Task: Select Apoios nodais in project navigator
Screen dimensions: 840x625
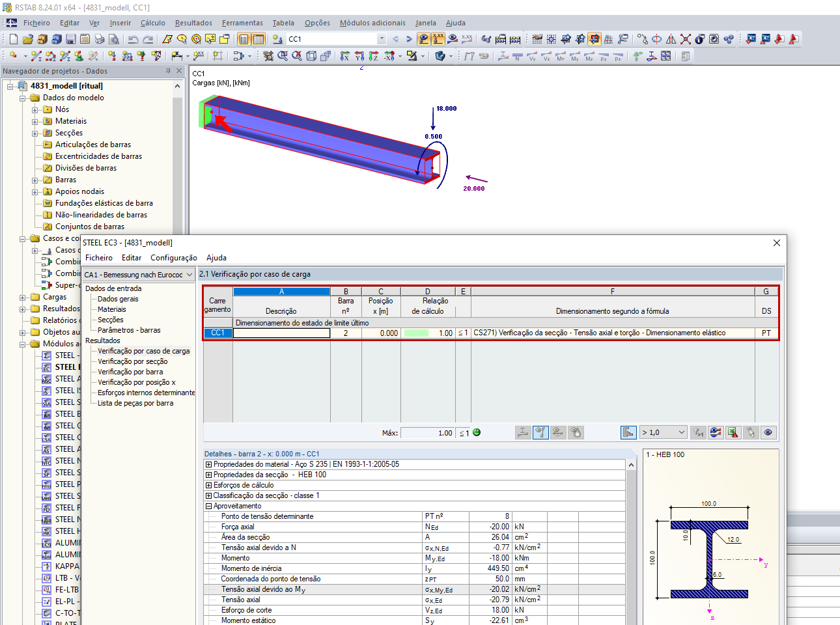Action: pos(79,191)
